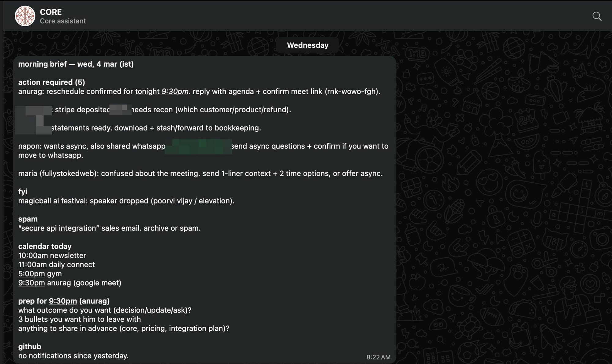The height and width of the screenshot is (364, 612).
Task: Click the 10:00am newsletter time link
Action: [33, 255]
